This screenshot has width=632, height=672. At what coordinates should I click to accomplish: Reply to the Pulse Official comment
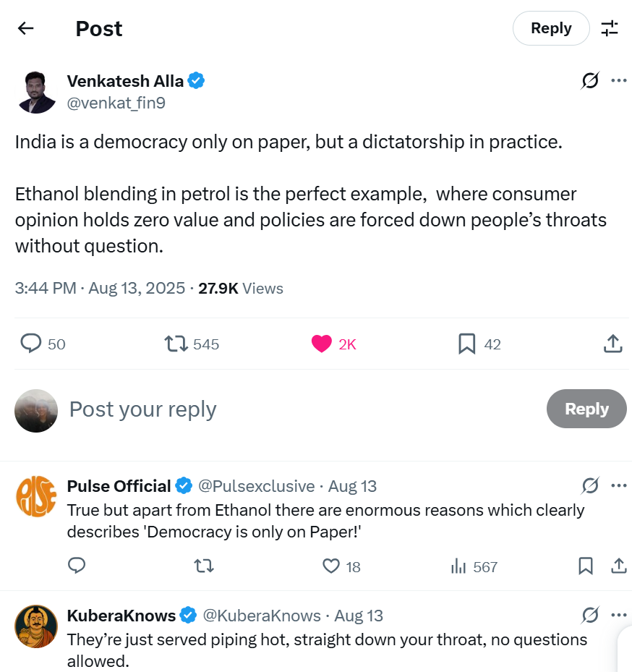tap(77, 566)
